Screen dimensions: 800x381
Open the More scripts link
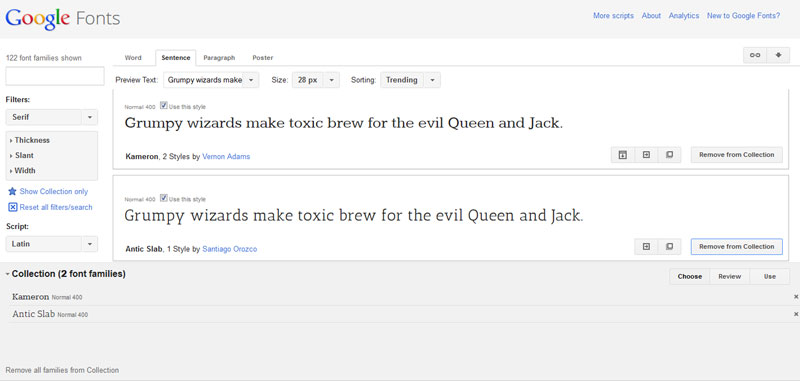coord(613,16)
